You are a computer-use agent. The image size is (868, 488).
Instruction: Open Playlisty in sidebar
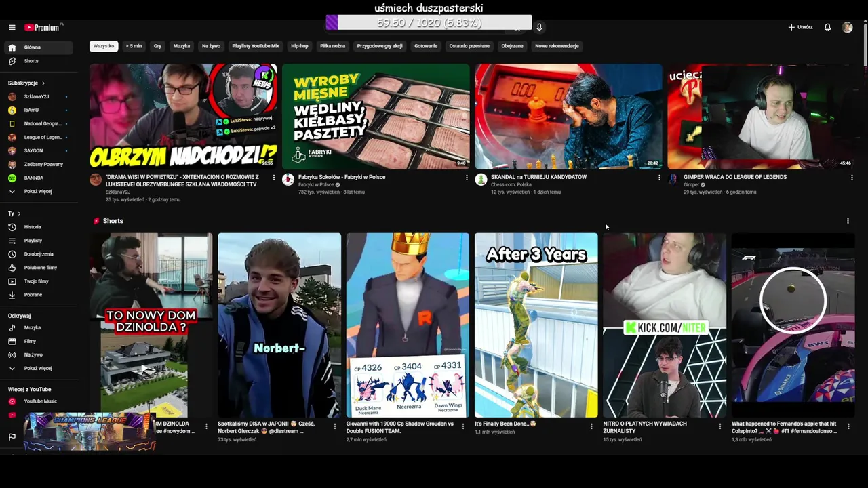click(38, 241)
